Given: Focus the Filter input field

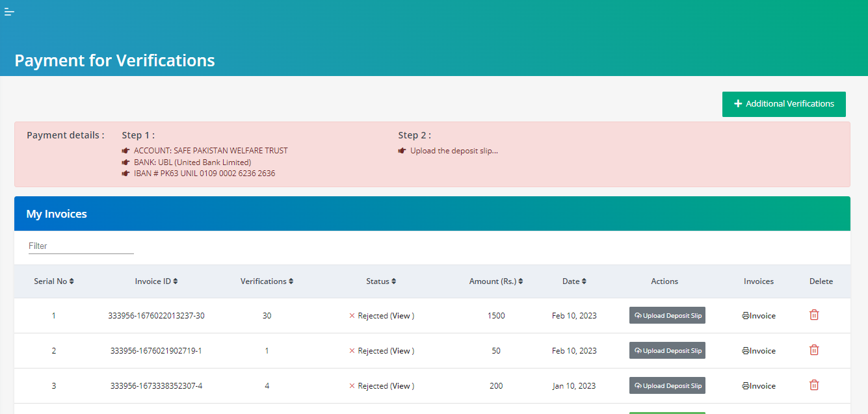Looking at the screenshot, I should (x=81, y=246).
